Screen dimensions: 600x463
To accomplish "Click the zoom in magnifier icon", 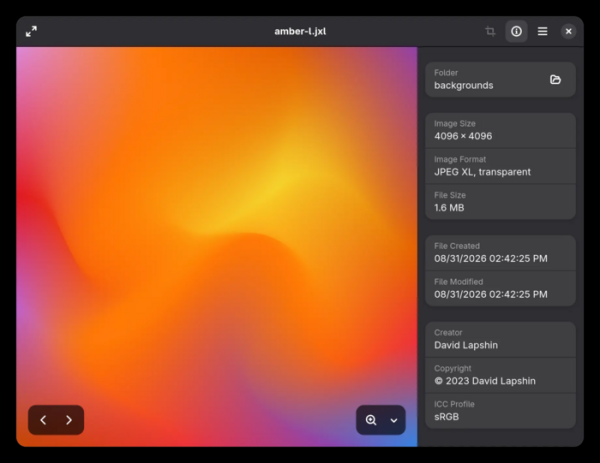I will pos(370,420).
